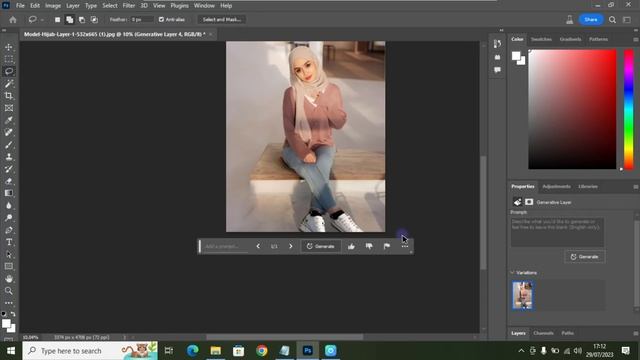Open the Plugins menu
Screen dimensions: 640x360
click(180, 6)
